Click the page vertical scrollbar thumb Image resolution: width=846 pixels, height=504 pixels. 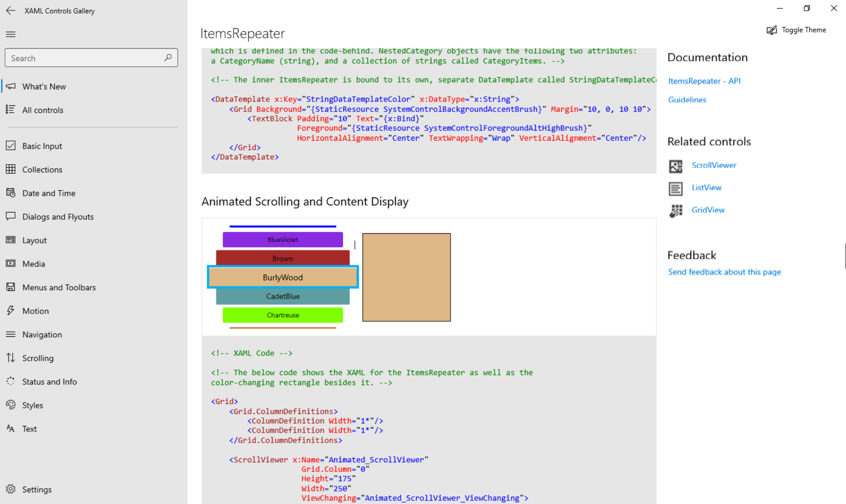click(x=845, y=256)
